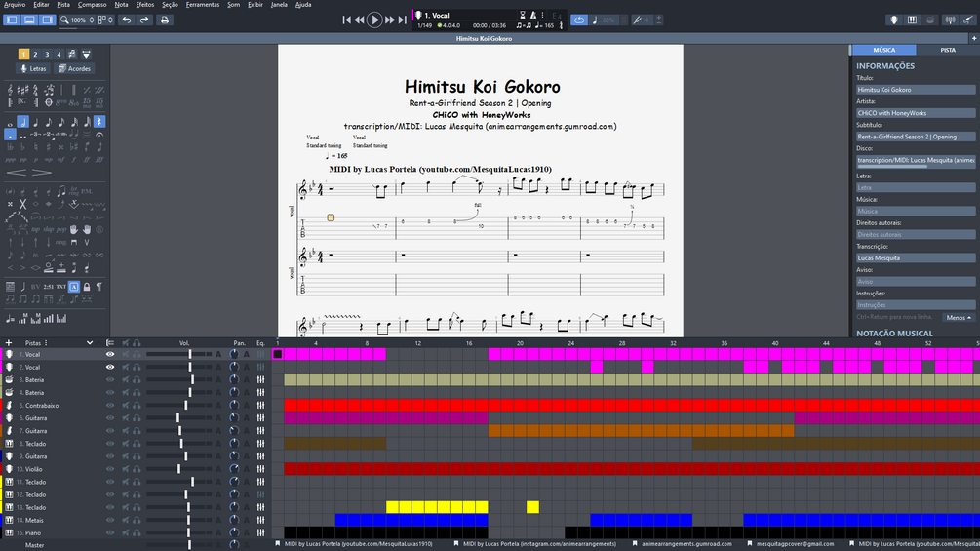This screenshot has height=551, width=980.
Task: Open the page layout dropdown
Action: tap(105, 20)
